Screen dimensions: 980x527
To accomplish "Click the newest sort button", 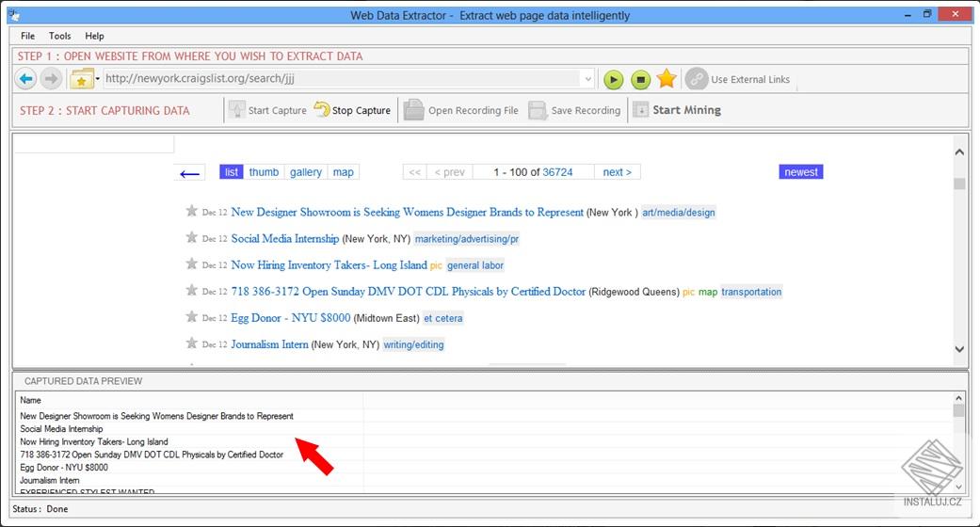I will (x=800, y=172).
